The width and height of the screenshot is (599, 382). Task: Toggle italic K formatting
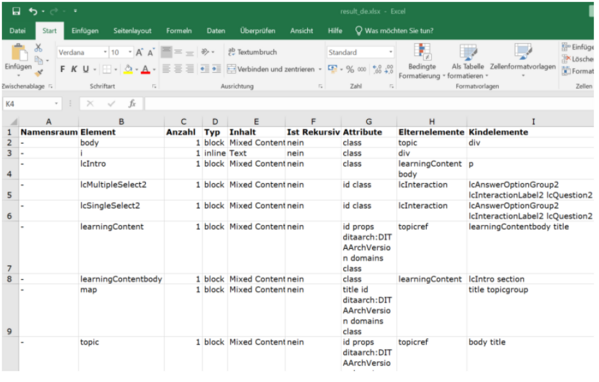coord(74,69)
